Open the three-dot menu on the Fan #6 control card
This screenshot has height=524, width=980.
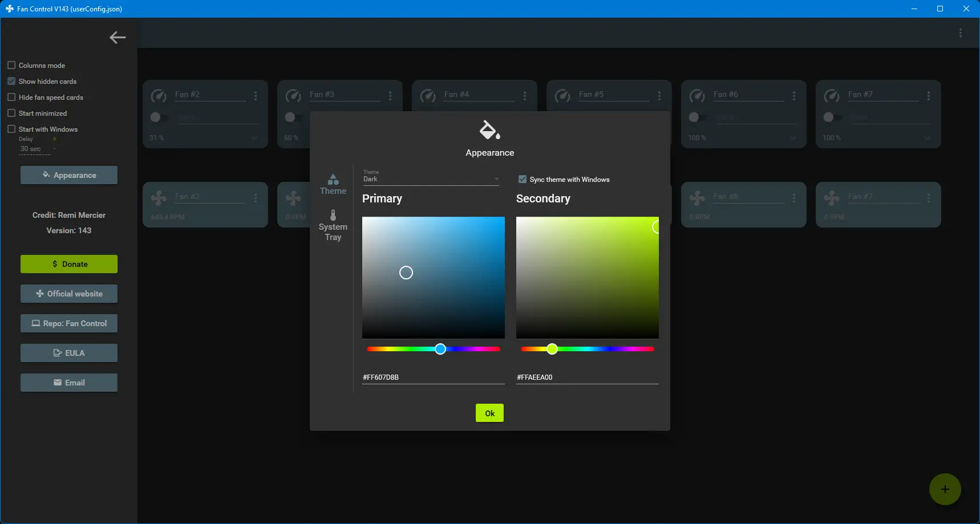(x=794, y=96)
